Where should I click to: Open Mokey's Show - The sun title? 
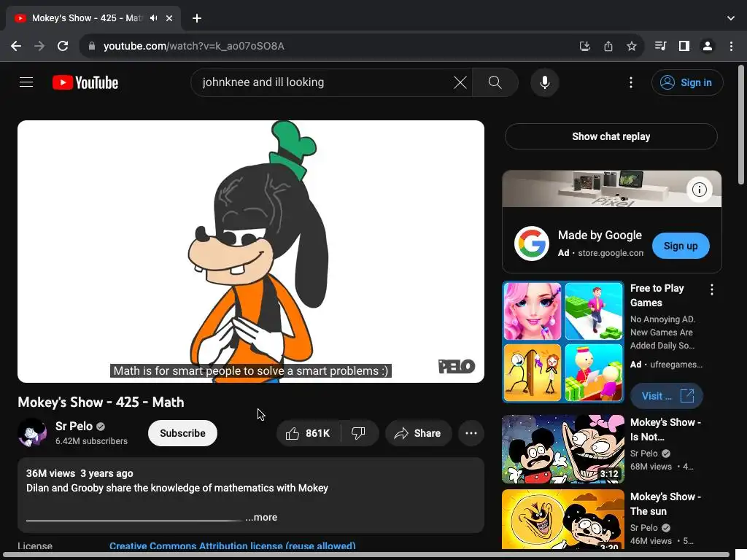pos(665,504)
